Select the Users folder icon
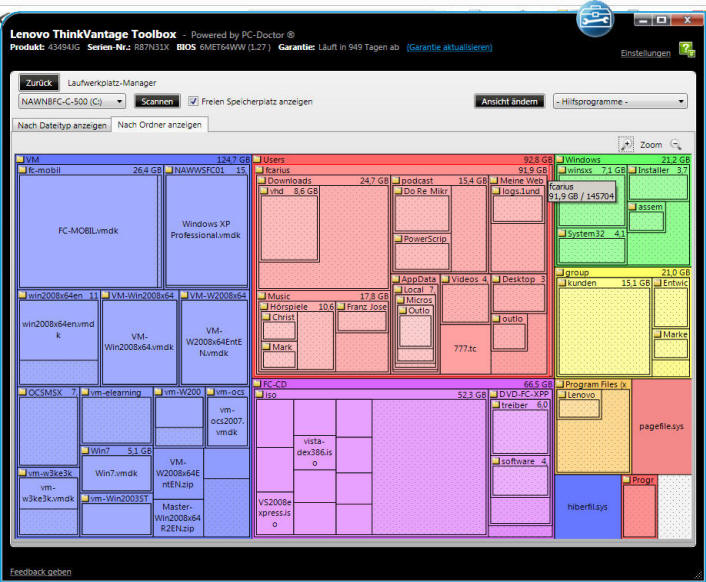Image resolution: width=706 pixels, height=582 pixels. pos(257,159)
